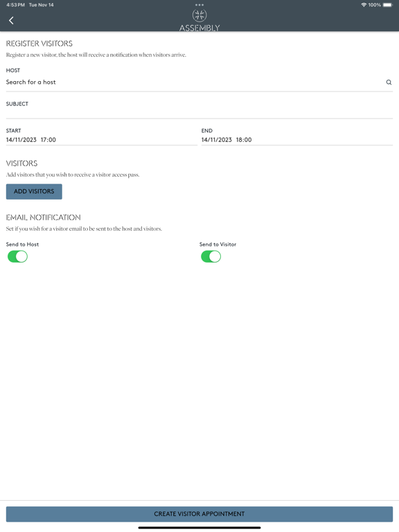Go back using the header arrow
The image size is (399, 532).
11,20
